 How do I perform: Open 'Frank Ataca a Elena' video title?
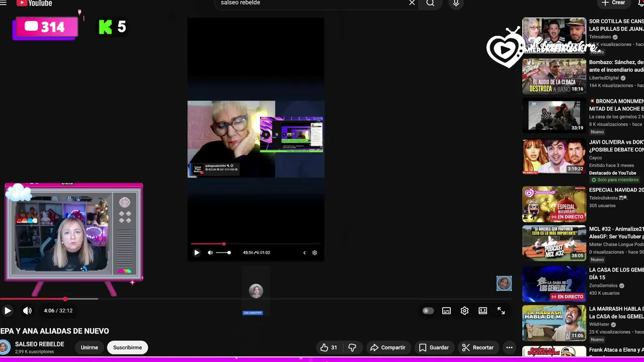tap(616, 349)
